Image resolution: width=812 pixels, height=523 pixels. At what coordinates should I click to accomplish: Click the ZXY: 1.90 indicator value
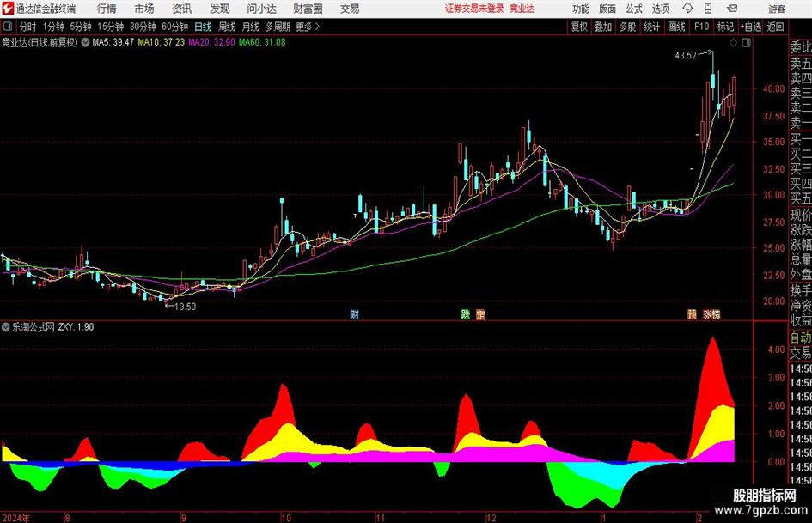tap(76, 327)
